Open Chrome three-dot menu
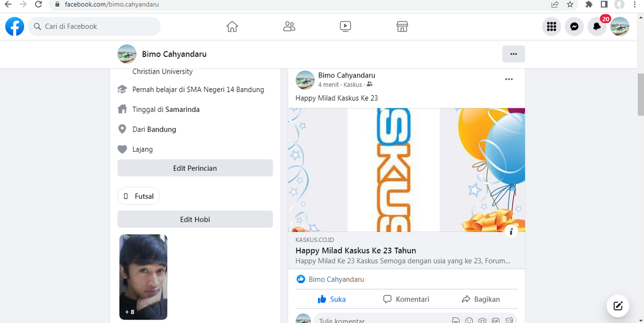Image resolution: width=644 pixels, height=323 pixels. pos(634,5)
